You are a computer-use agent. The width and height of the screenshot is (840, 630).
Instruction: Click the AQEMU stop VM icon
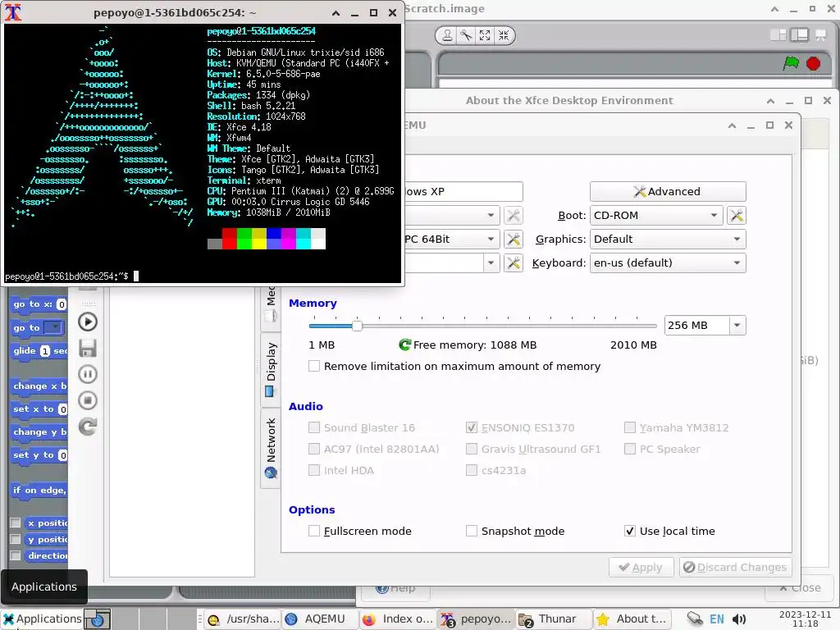88,400
